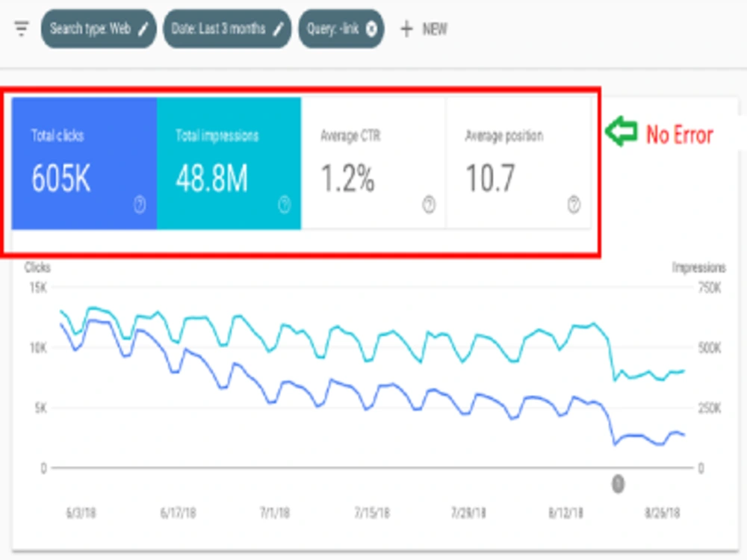Image resolution: width=747 pixels, height=560 pixels.
Task: Open the Date: Last 3 months selector
Action: click(x=224, y=29)
